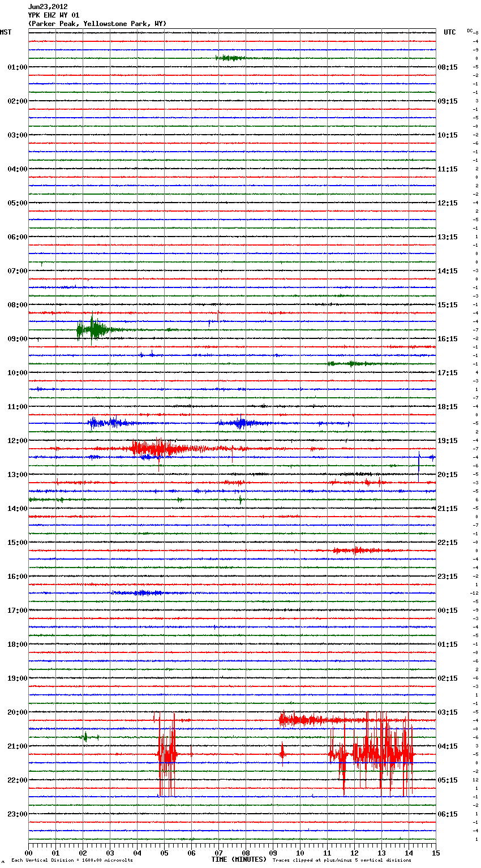Click the 21:15 UTC time label
The width and height of the screenshot is (481, 868).
(x=448, y=509)
